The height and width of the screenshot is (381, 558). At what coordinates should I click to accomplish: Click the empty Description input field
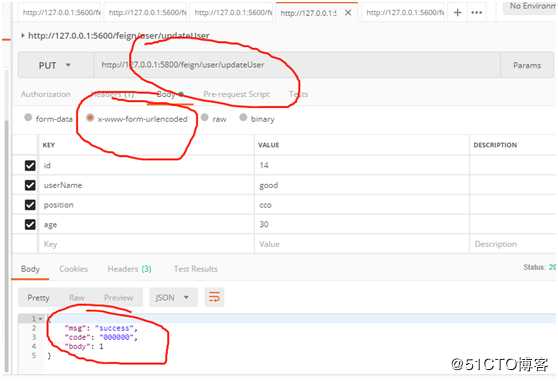coord(513,244)
